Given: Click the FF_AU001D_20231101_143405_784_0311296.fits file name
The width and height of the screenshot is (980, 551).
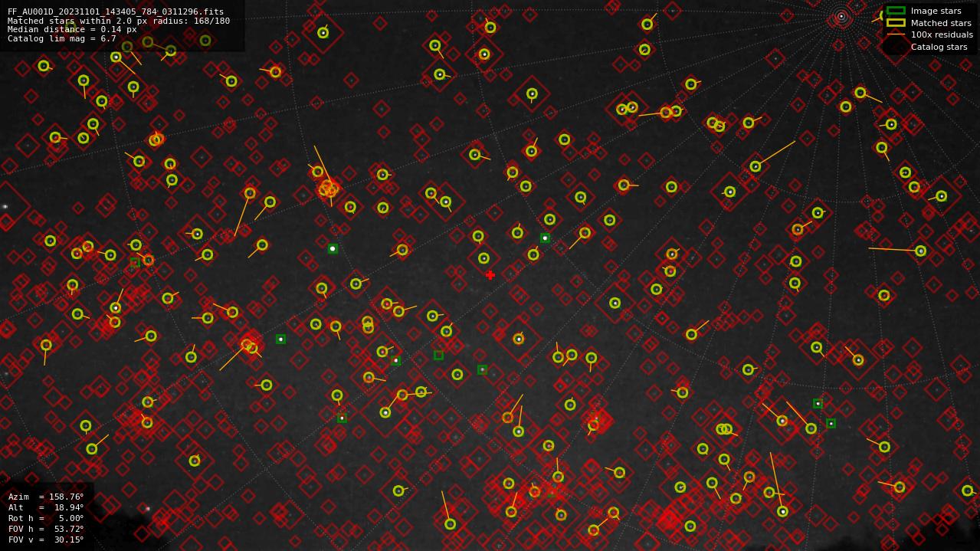Looking at the screenshot, I should click(x=116, y=12).
